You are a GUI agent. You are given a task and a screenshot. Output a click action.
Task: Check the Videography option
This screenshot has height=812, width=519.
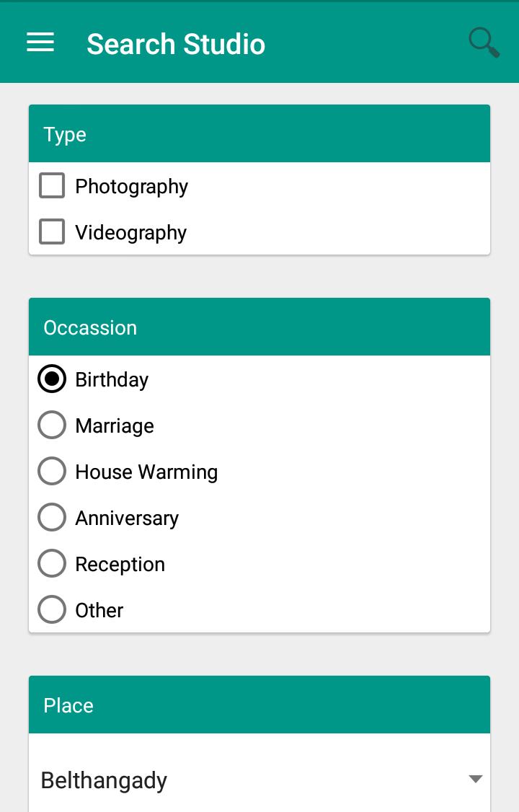click(52, 232)
